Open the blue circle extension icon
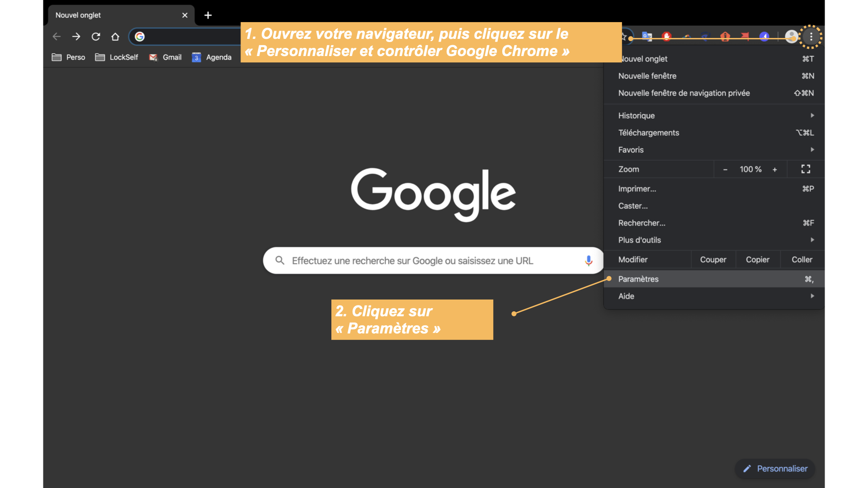Screen dimensions: 868x488 764,37
